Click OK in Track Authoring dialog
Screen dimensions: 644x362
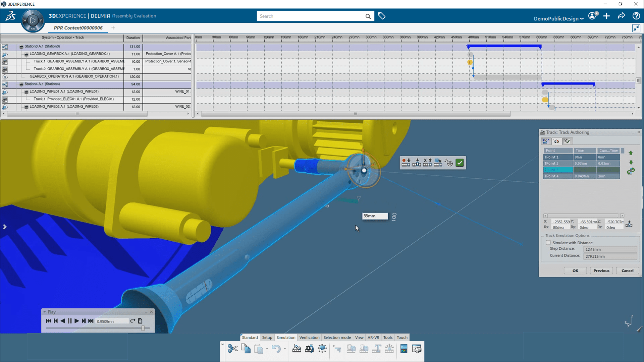click(x=575, y=270)
